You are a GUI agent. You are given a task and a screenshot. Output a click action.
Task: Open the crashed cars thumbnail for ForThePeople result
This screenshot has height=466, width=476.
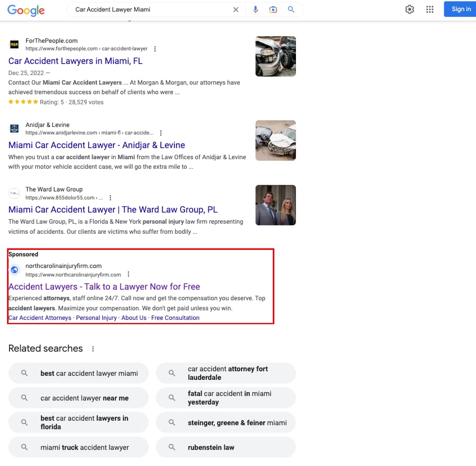pos(276,56)
